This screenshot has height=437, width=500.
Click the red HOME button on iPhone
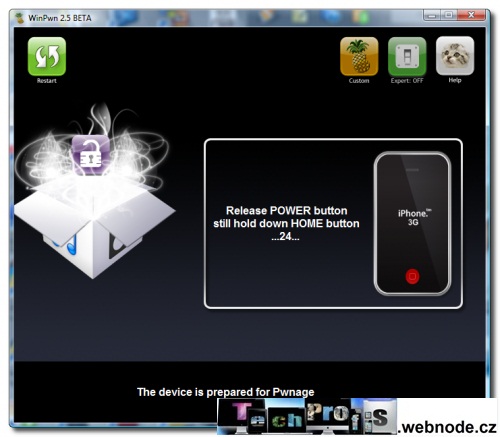tap(412, 276)
